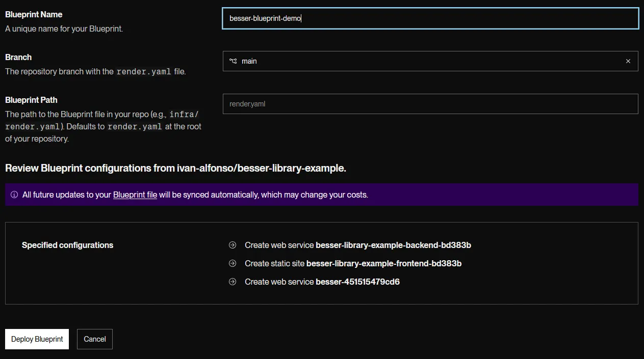Click the Blueprint Name input field
The image size is (644, 359).
tap(430, 18)
